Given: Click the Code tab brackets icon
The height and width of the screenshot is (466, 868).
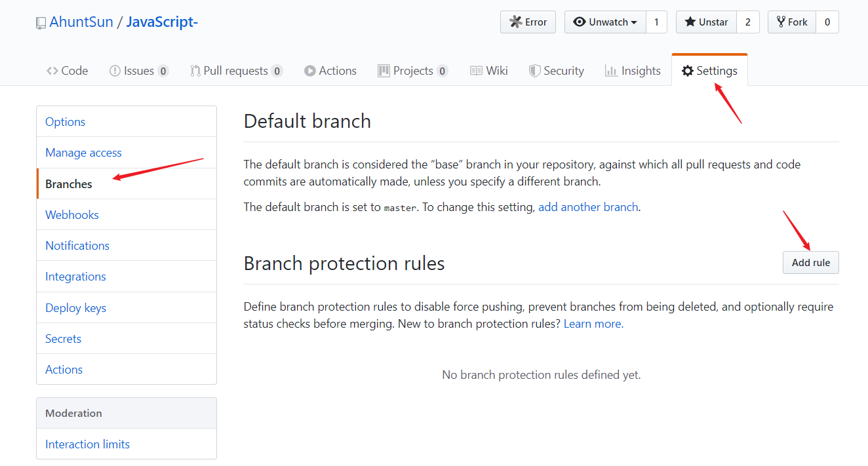Looking at the screenshot, I should pyautogui.click(x=52, y=71).
